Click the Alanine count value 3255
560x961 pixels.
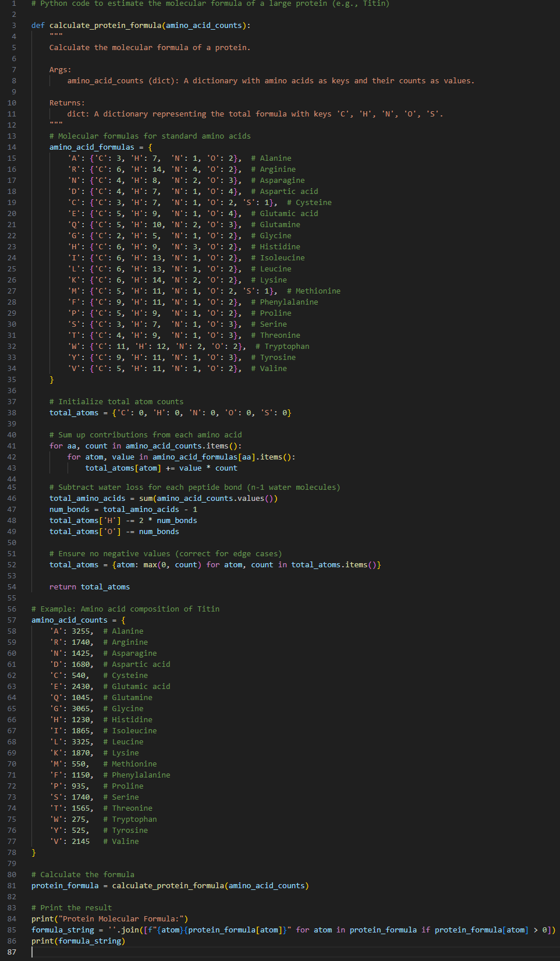tap(80, 631)
